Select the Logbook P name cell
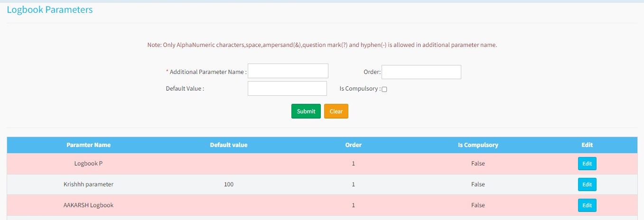Viewport: 644px width, 220px height. [88, 164]
